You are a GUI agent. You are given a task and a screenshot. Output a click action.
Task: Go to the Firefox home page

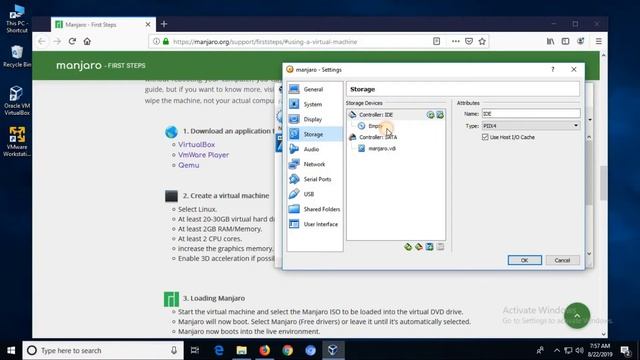87,42
